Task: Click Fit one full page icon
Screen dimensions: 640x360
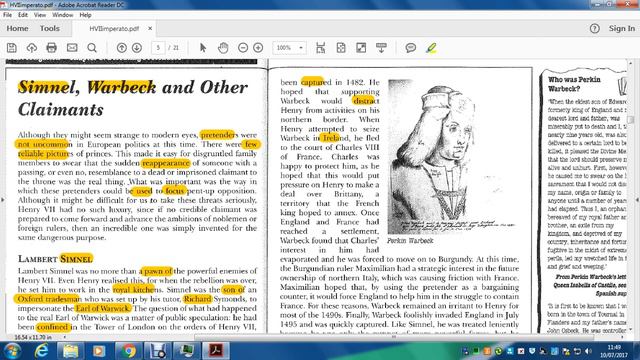Action: [341, 48]
